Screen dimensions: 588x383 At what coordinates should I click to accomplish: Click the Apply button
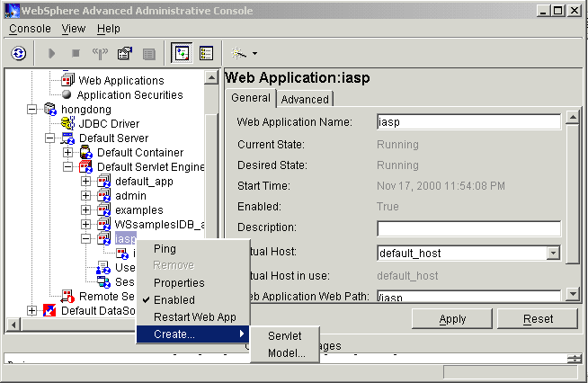tap(452, 319)
